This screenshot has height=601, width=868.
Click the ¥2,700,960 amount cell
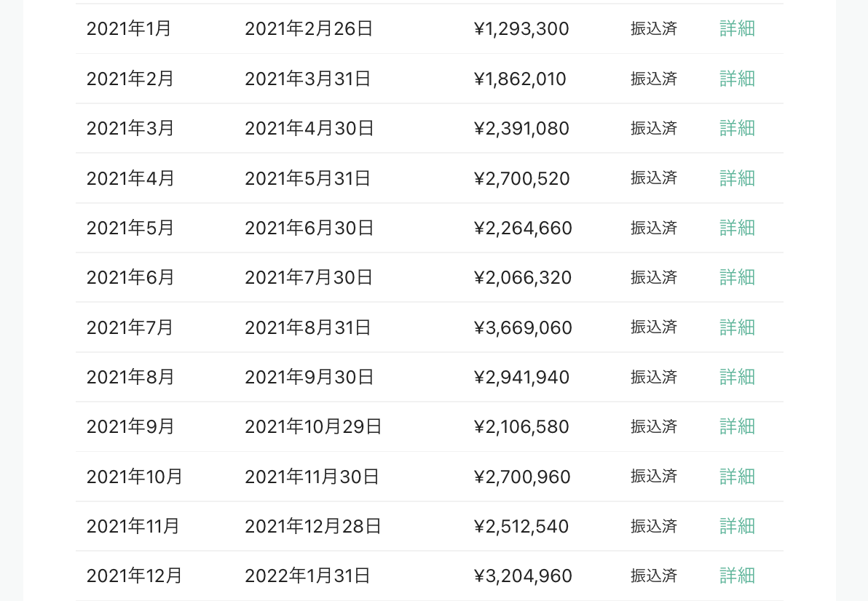point(522,477)
